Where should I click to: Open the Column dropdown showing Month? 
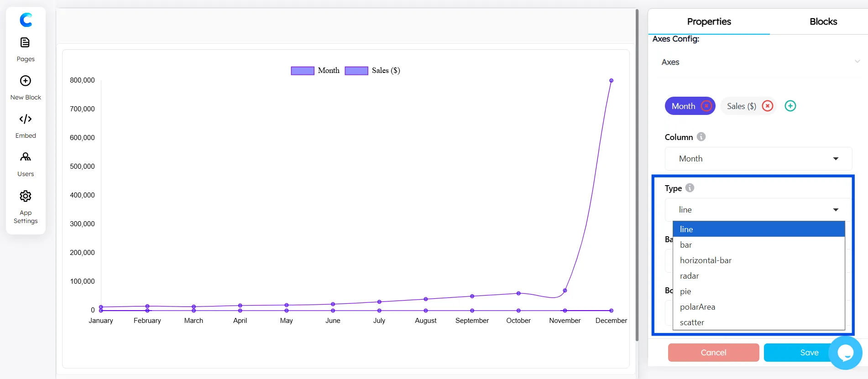(x=758, y=159)
